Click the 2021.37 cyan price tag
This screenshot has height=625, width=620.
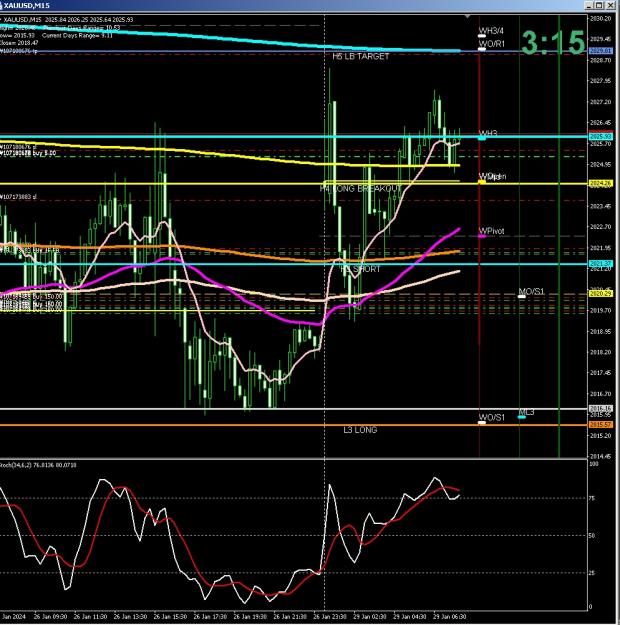pyautogui.click(x=600, y=263)
